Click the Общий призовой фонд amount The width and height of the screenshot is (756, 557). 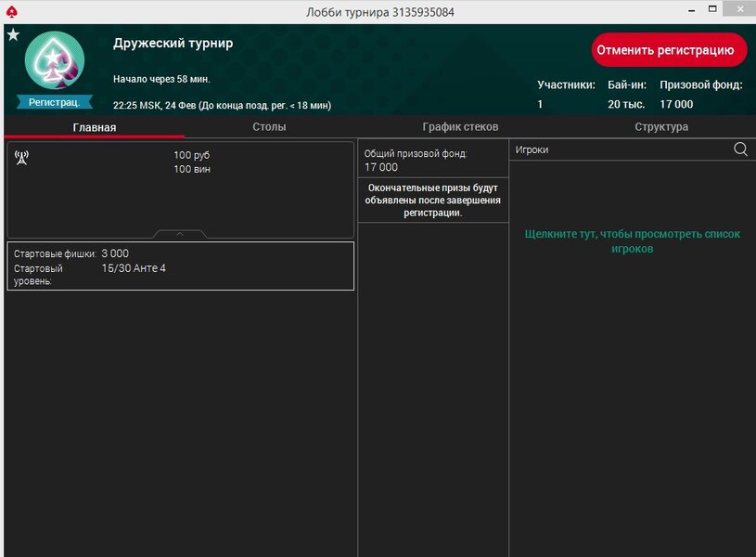[381, 167]
